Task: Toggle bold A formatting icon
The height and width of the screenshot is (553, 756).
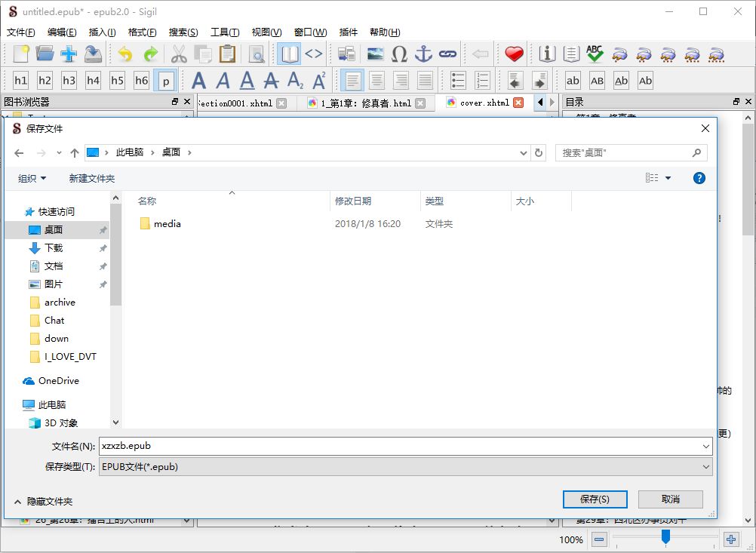Action: (198, 81)
